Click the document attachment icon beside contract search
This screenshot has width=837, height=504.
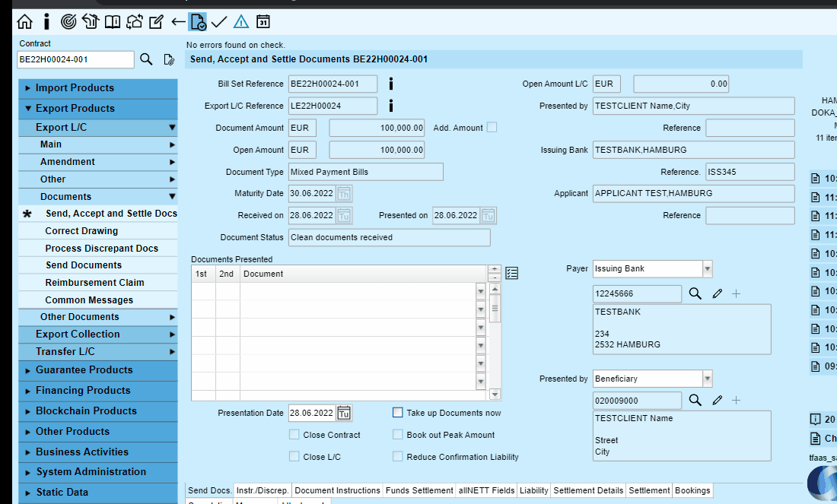click(x=169, y=59)
